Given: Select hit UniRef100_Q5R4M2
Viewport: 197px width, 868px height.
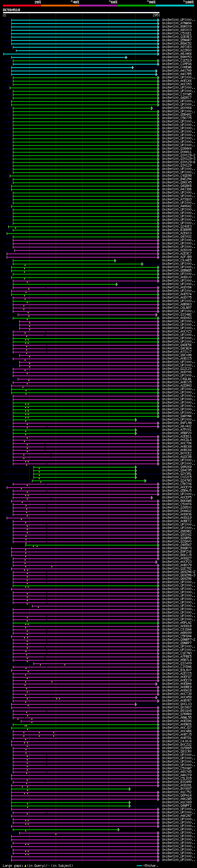Looking at the screenshot, I should (x=177, y=115).
